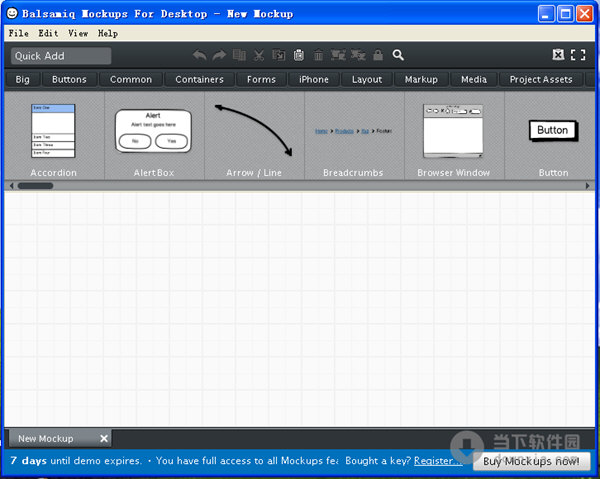This screenshot has height=479, width=600.
Task: Open the Help menu
Action: [x=108, y=33]
